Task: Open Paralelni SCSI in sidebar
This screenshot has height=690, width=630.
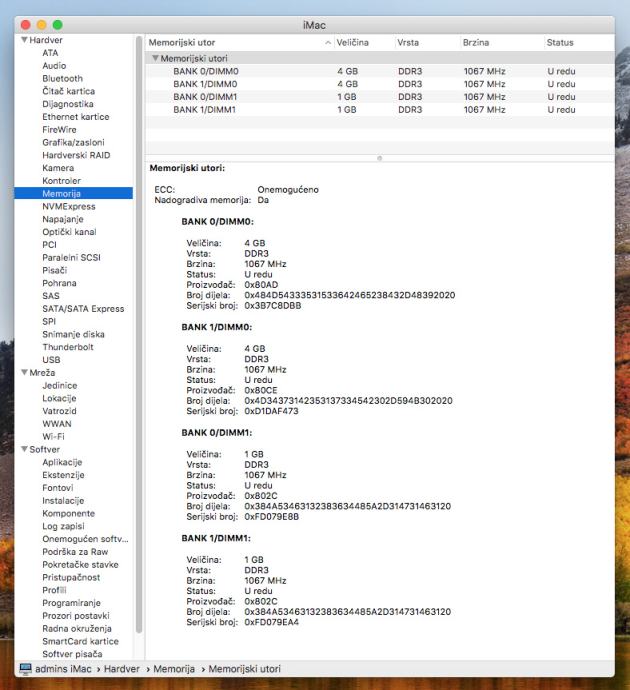Action: tap(71, 257)
